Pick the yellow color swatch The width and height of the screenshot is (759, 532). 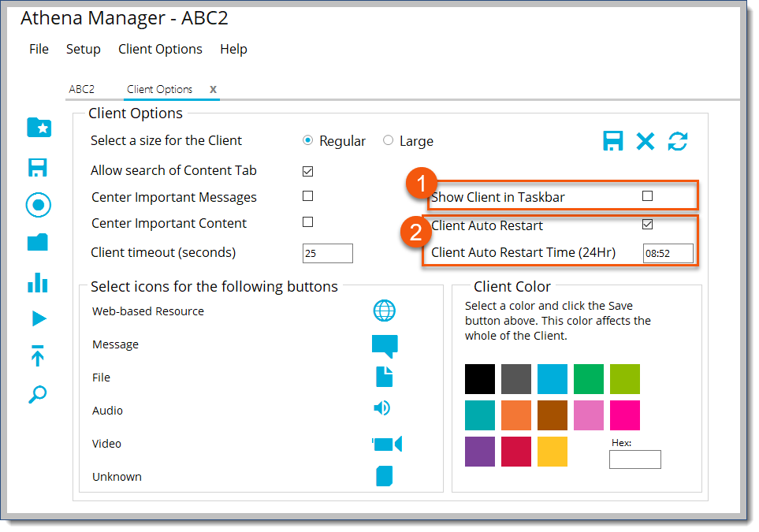point(553,452)
